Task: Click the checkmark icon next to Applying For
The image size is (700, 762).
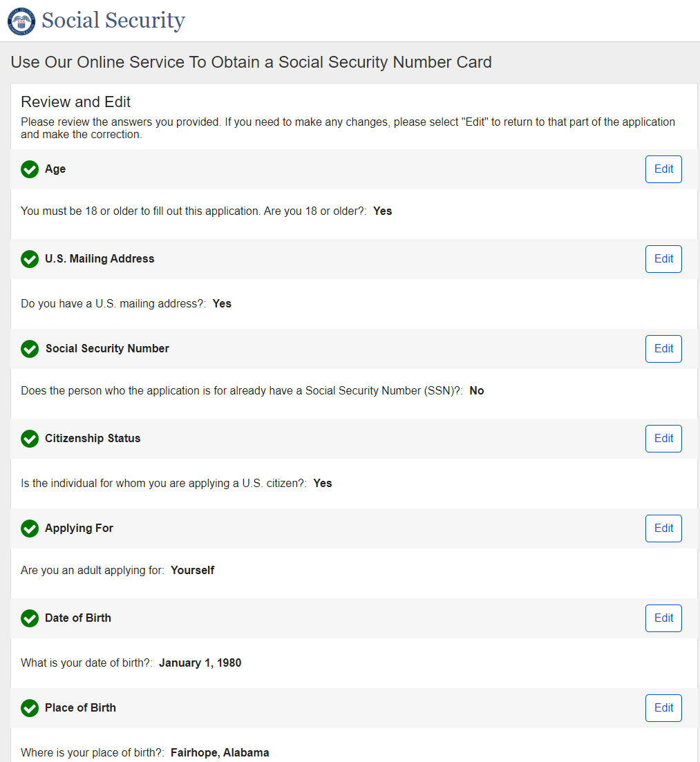Action: (x=30, y=528)
